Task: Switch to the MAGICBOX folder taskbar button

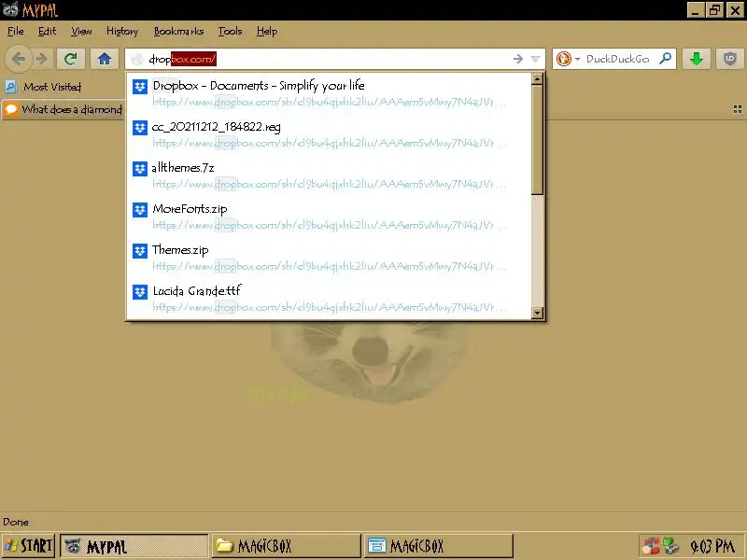Action: [x=286, y=546]
